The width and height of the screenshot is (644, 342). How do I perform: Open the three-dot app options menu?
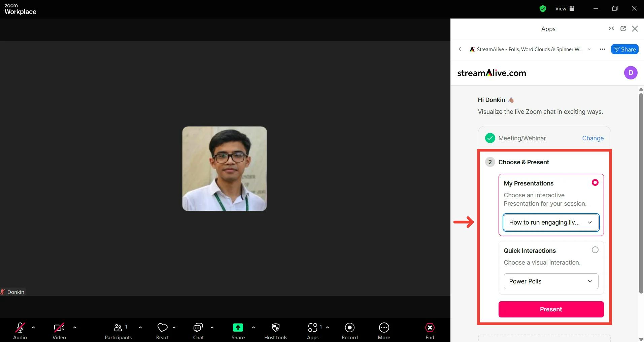[603, 49]
